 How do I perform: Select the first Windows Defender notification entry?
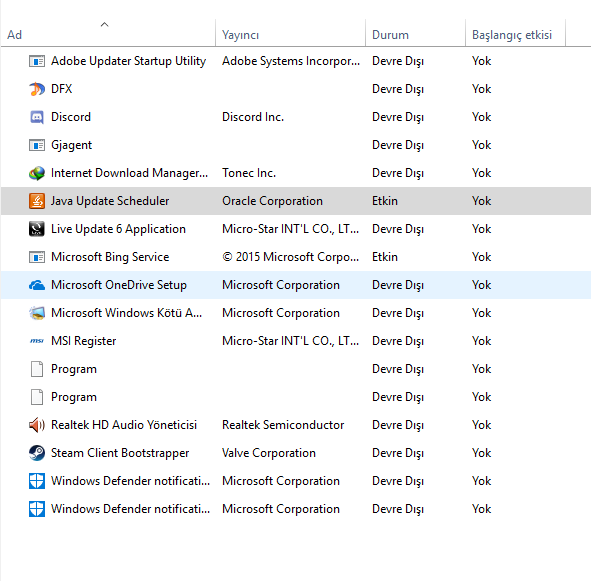(296, 481)
